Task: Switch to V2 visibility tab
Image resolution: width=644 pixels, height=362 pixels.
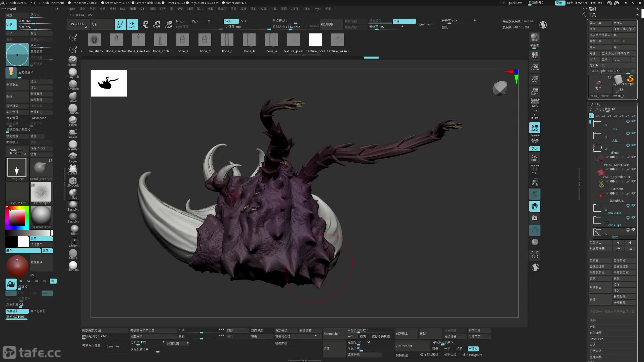Action: click(x=597, y=116)
